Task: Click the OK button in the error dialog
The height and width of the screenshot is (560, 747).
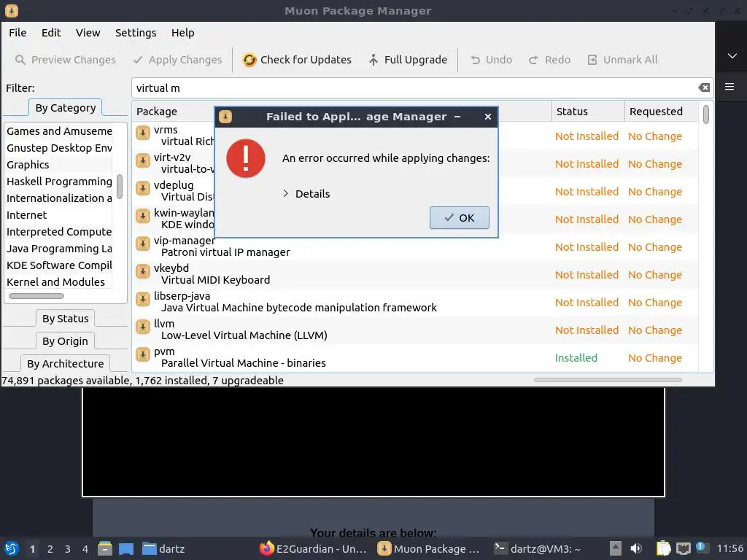Action: [x=460, y=217]
